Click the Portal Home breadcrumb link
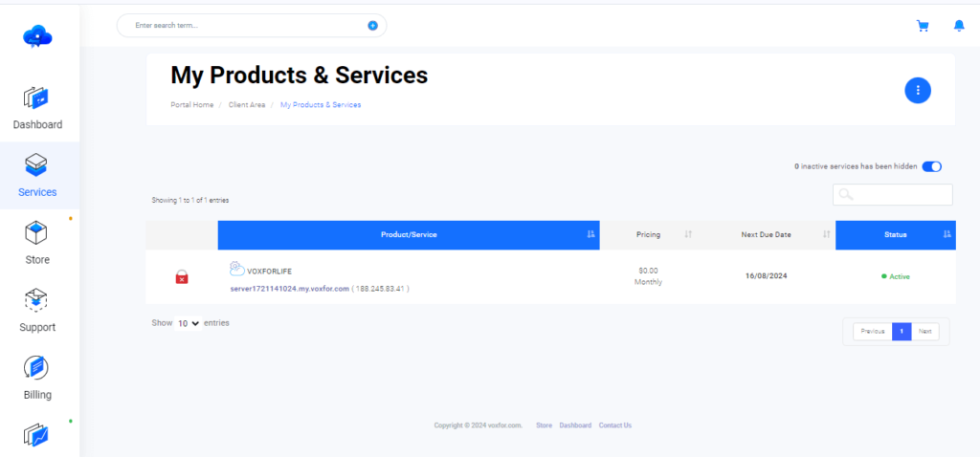This screenshot has width=980, height=457. 192,104
